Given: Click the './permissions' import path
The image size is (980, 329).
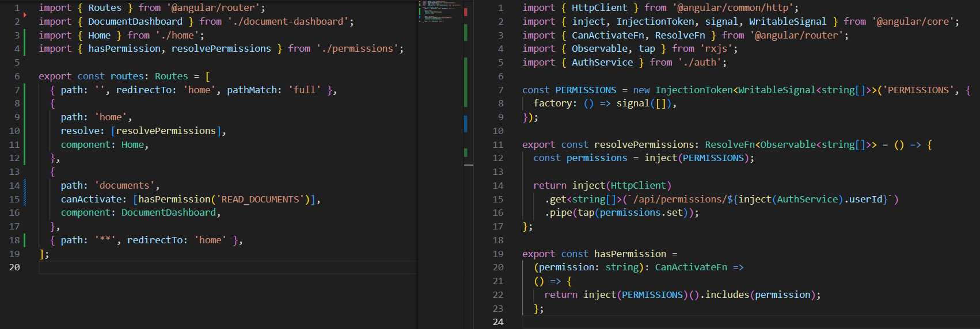Looking at the screenshot, I should 356,49.
